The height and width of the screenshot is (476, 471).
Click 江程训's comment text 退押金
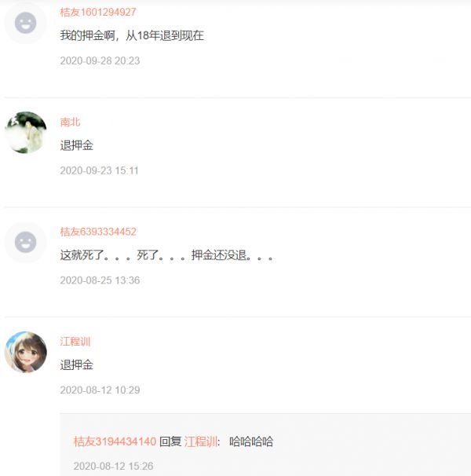[76, 364]
